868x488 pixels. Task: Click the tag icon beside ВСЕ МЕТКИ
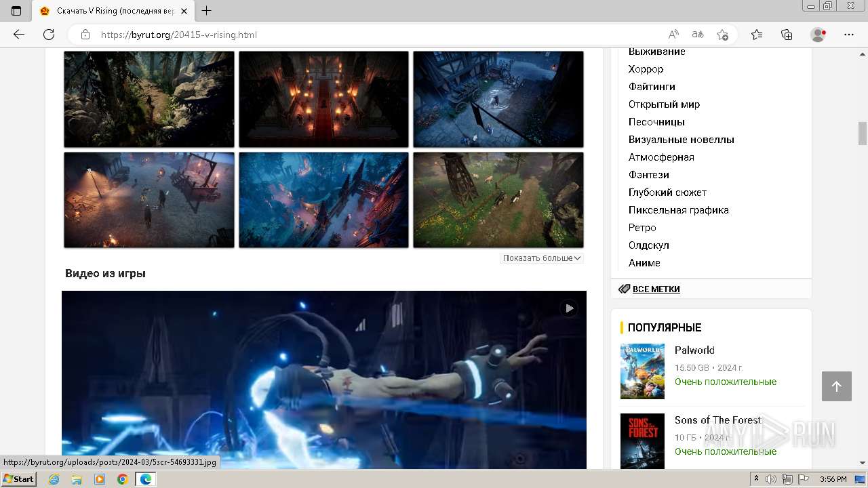coord(624,289)
